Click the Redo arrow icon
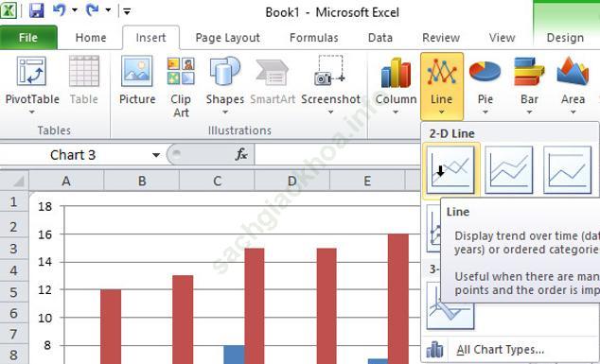600x364 pixels. pos(92,10)
